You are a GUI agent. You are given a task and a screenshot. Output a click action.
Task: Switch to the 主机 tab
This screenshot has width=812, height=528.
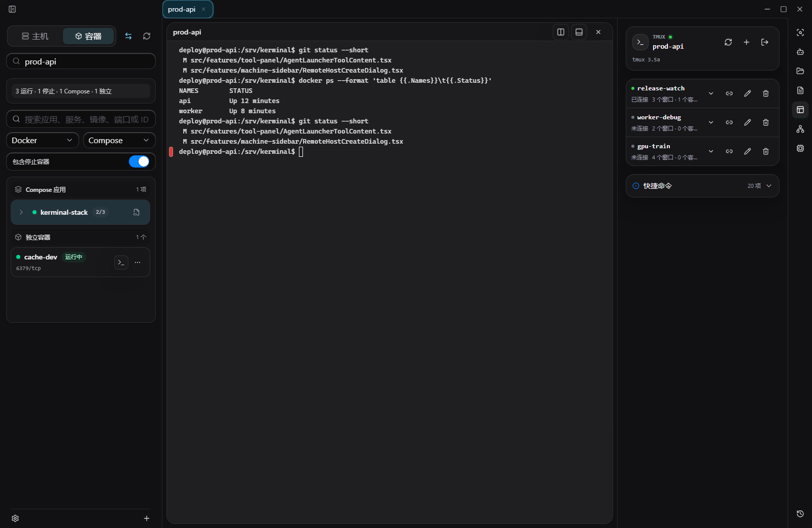35,36
